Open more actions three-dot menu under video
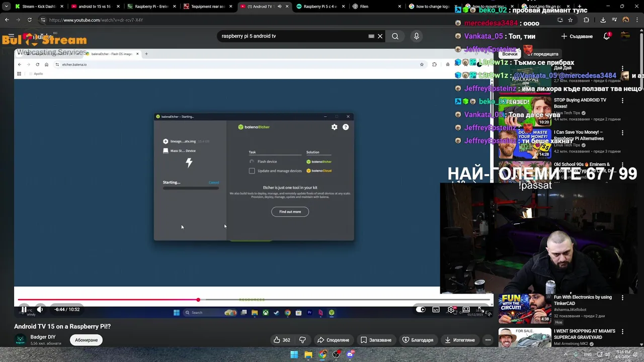644x362 pixels. 488,340
